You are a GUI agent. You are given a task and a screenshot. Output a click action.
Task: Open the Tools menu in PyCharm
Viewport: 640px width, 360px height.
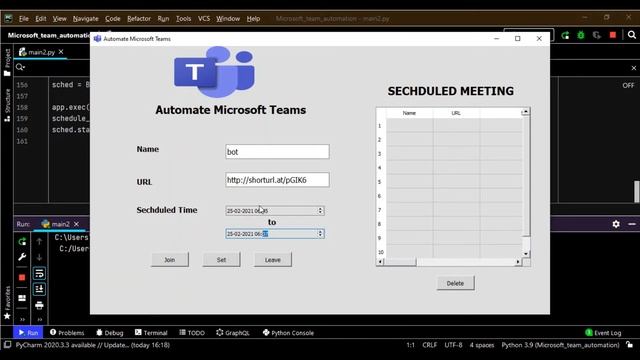pyautogui.click(x=183, y=19)
